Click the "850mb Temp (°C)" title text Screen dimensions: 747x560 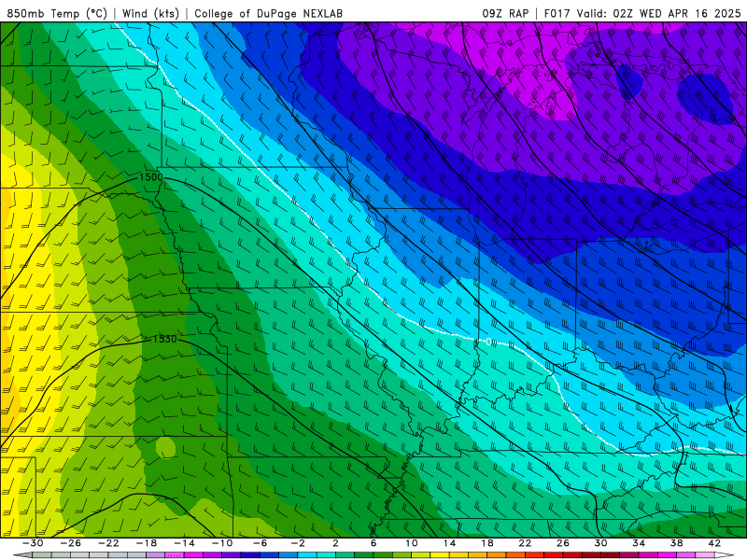[x=57, y=13]
